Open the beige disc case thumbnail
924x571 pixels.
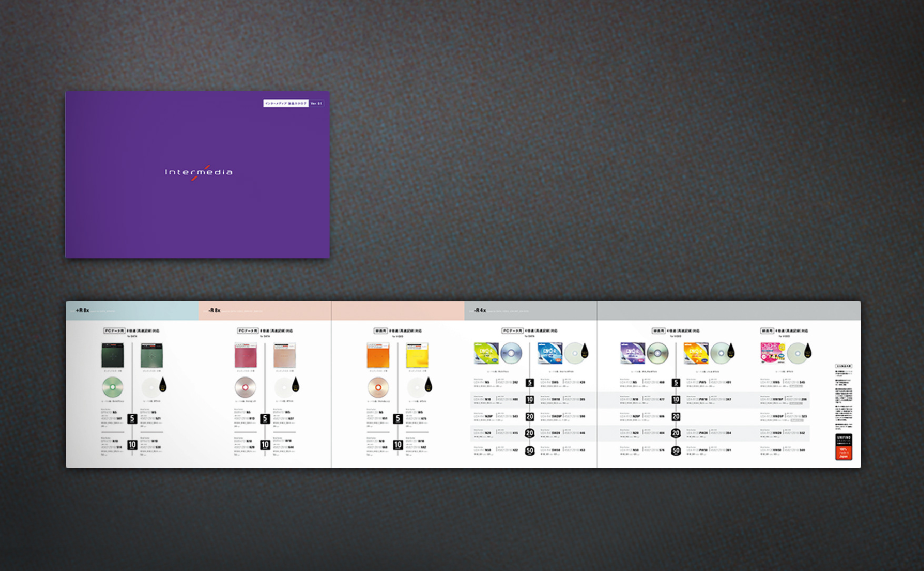pos(284,355)
